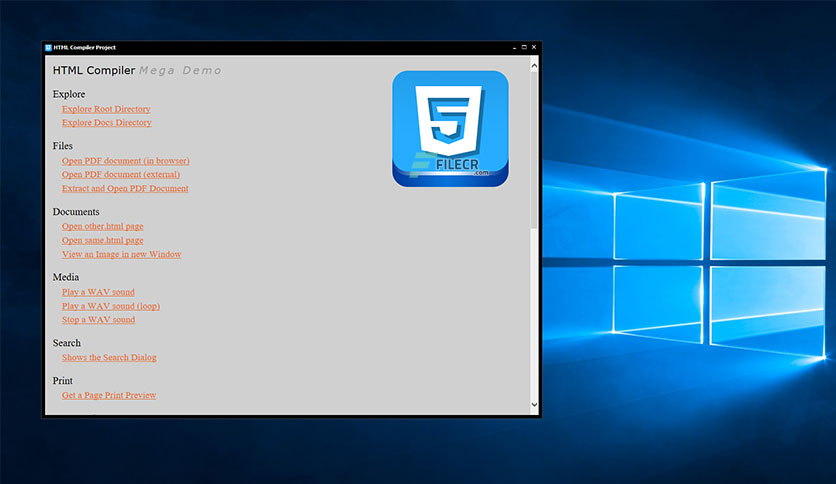Image resolution: width=836 pixels, height=484 pixels.
Task: Open the Explore Docs Directory link
Action: tap(107, 123)
